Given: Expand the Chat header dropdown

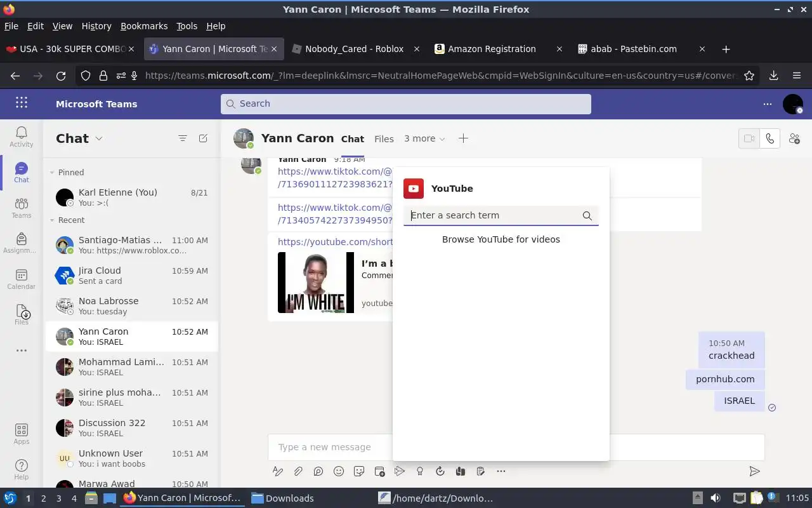Looking at the screenshot, I should 98,138.
